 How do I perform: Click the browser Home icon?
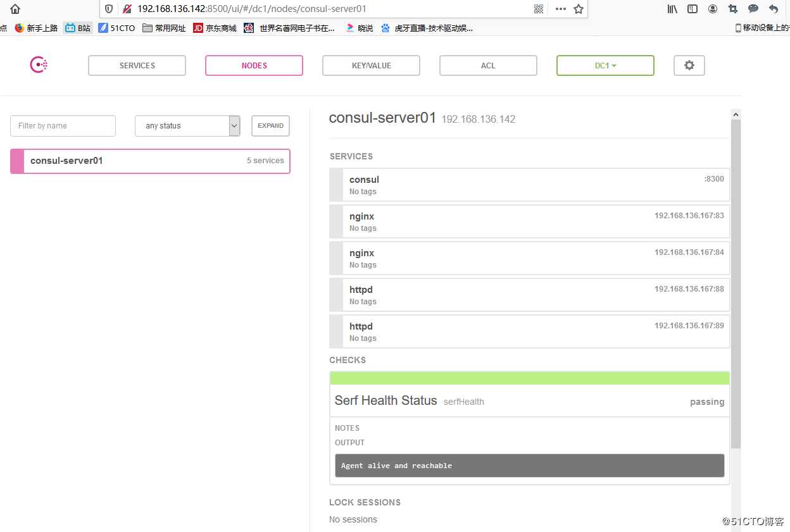pos(15,9)
